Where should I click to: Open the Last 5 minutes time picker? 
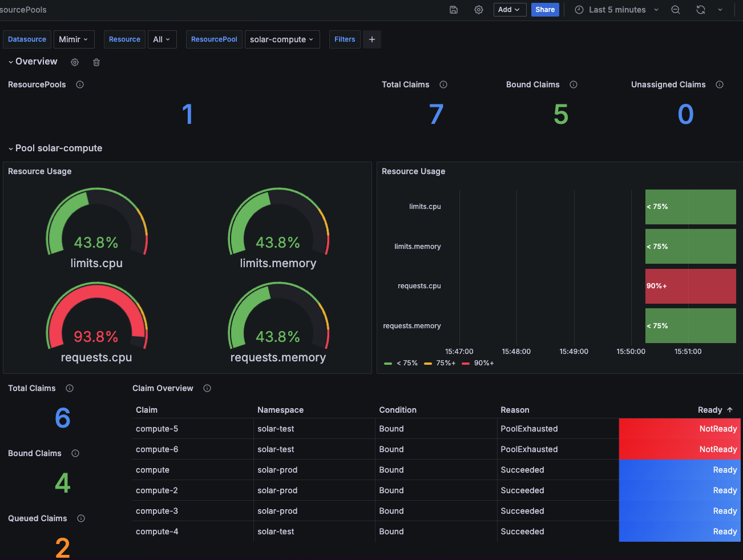pyautogui.click(x=616, y=10)
